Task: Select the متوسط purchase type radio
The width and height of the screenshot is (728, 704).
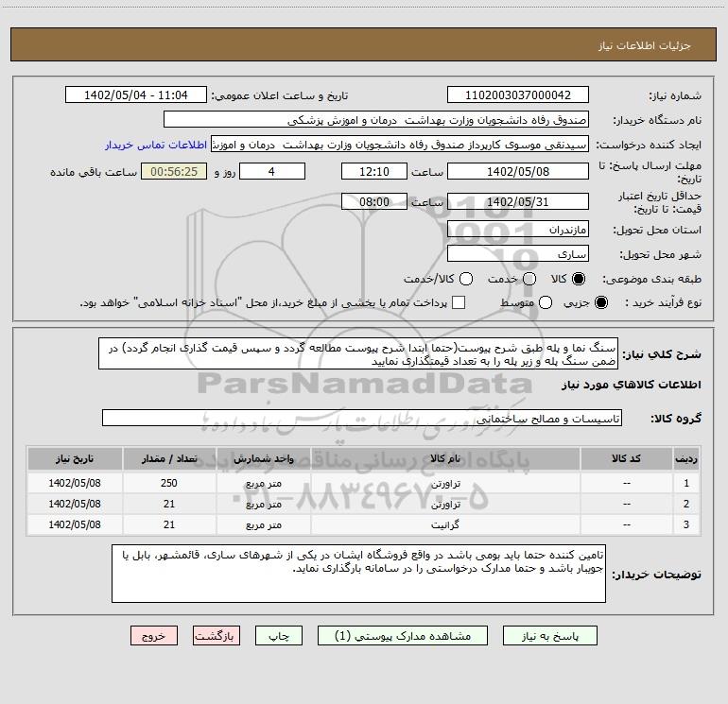Action: point(546,302)
